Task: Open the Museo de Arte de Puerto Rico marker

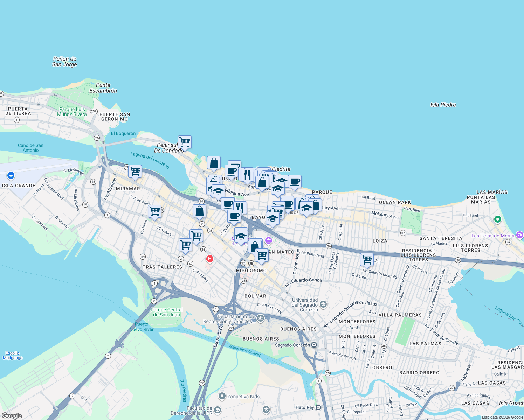Action: point(269,240)
